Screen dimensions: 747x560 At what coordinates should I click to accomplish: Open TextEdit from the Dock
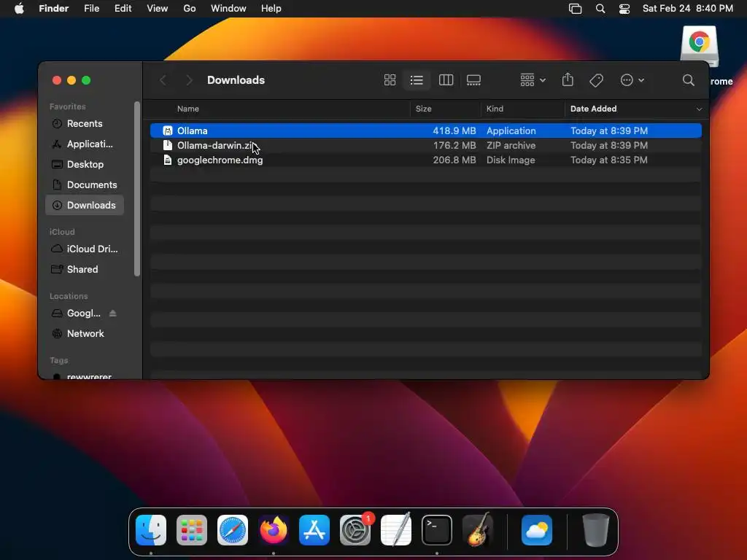pos(396,530)
